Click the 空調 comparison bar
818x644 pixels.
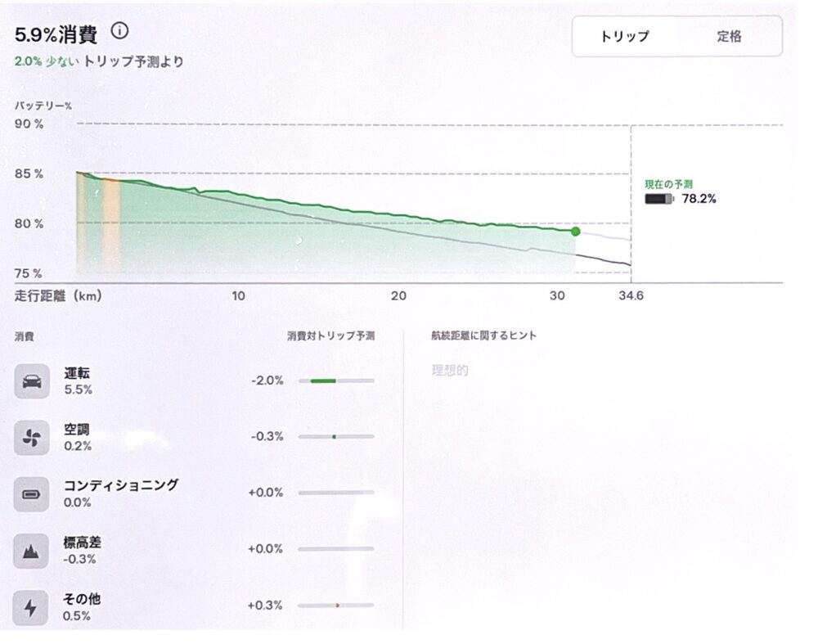pyautogui.click(x=338, y=437)
